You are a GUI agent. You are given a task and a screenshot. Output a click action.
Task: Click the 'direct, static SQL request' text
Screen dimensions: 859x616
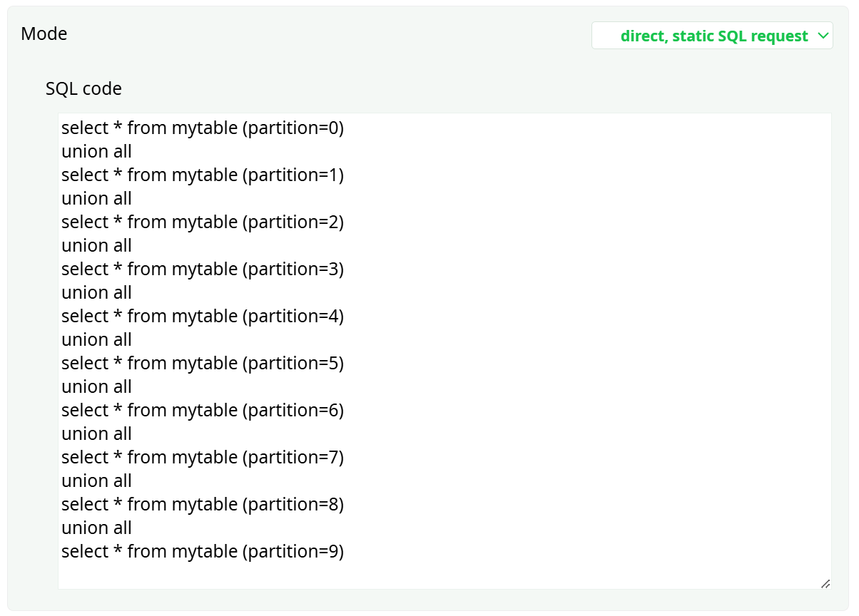(713, 36)
